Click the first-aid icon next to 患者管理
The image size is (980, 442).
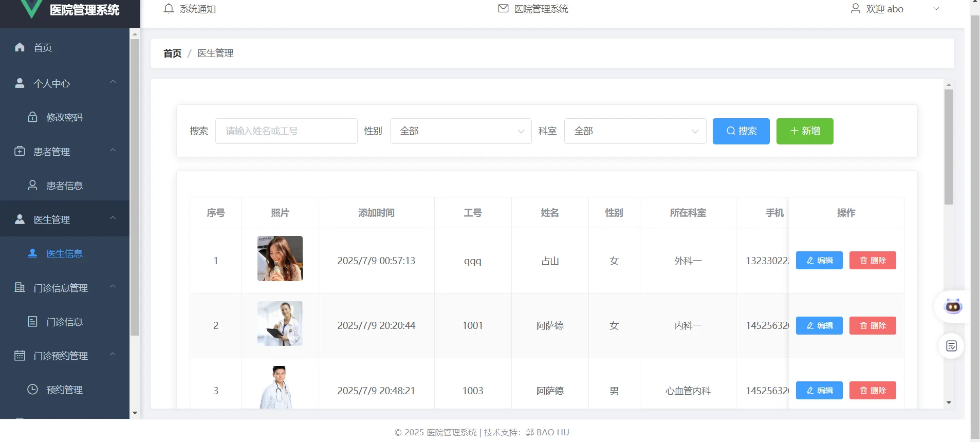pos(20,152)
